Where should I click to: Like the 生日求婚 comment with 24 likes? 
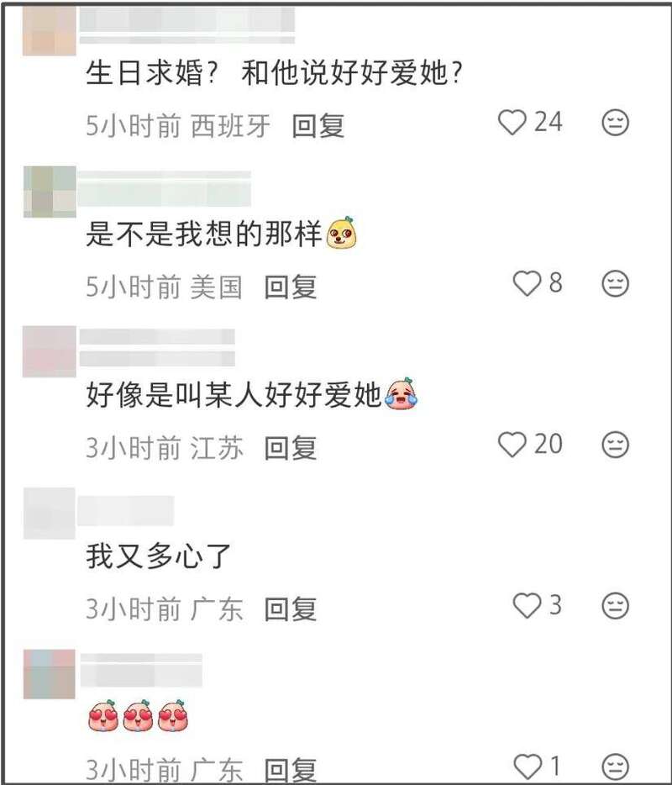tap(512, 122)
